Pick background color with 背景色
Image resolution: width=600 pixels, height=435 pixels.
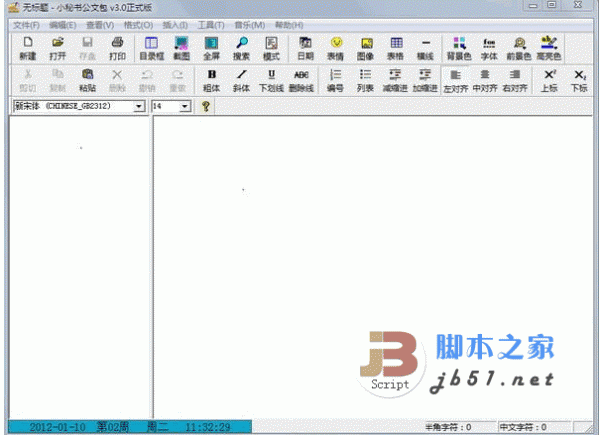tap(459, 48)
